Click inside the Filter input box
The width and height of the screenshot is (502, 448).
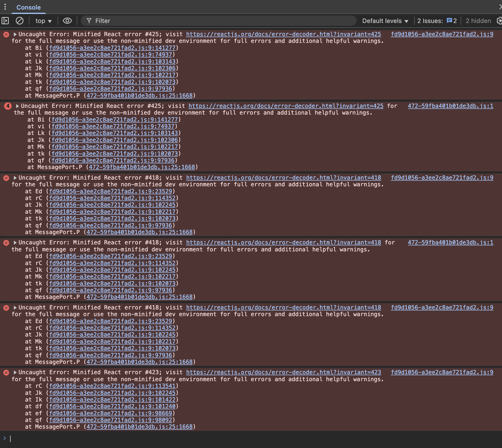(x=181, y=21)
